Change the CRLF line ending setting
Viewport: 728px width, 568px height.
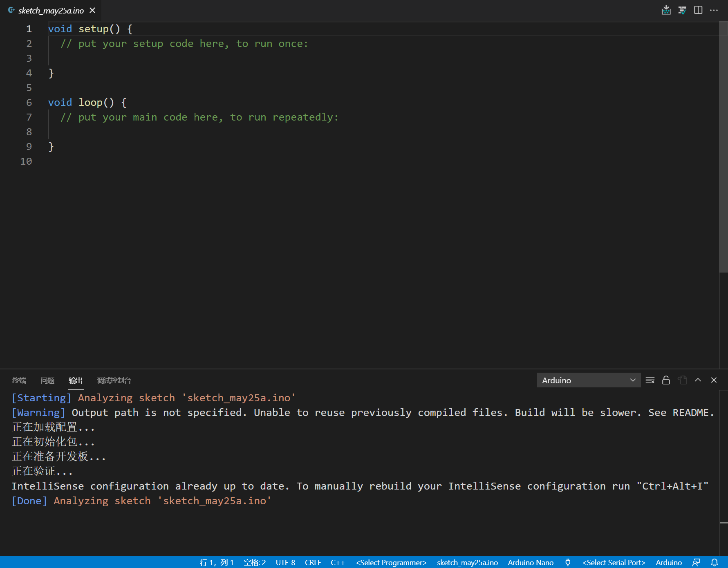click(x=313, y=563)
